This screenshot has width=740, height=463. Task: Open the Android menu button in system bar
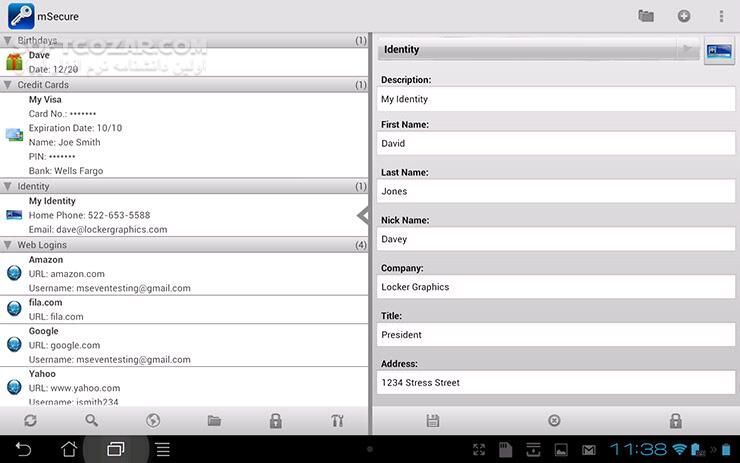pyautogui.click(x=162, y=449)
